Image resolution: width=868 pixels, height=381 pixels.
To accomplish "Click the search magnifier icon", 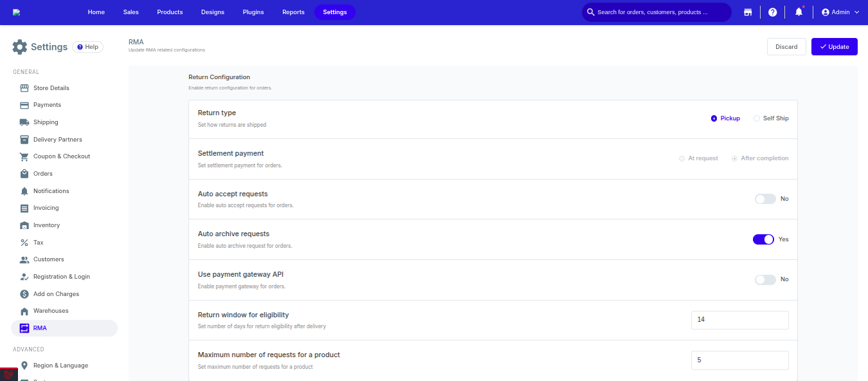I will [591, 12].
